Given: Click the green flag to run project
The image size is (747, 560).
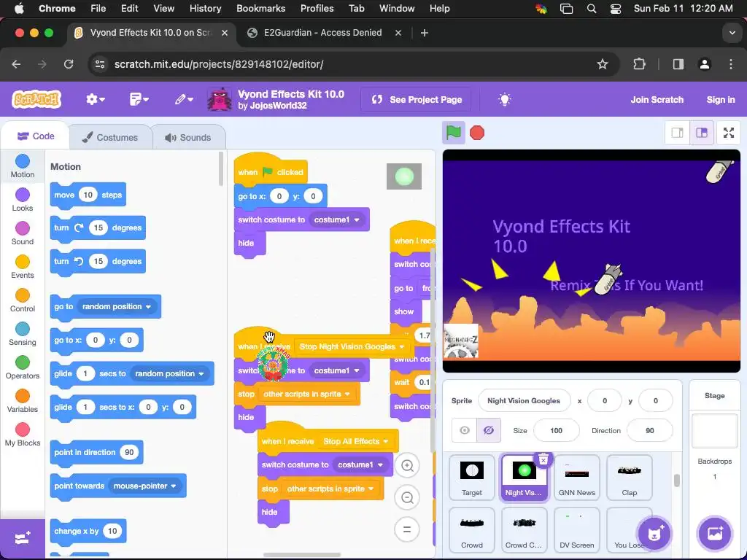Looking at the screenshot, I should (x=453, y=133).
